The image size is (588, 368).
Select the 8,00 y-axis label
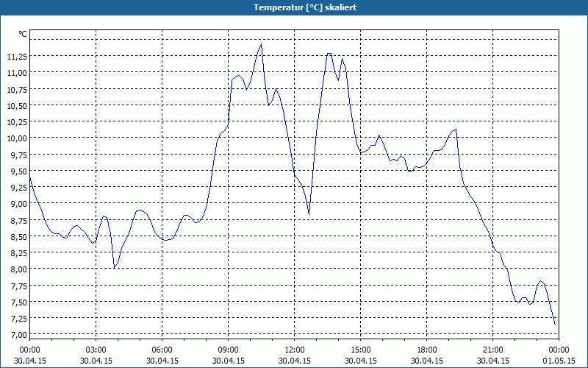[19, 269]
